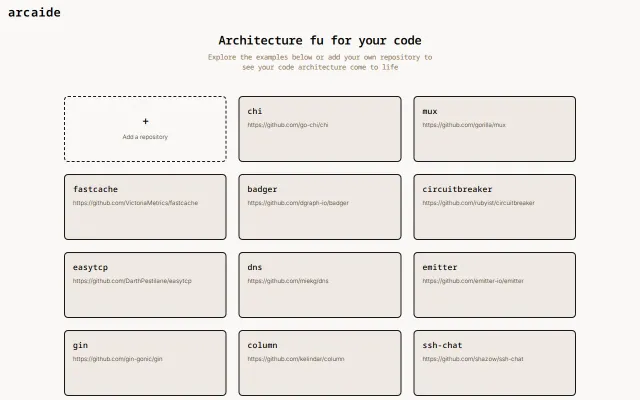The height and width of the screenshot is (400, 640).
Task: Click the rubyist/circuitbreaker URL text
Action: [478, 203]
